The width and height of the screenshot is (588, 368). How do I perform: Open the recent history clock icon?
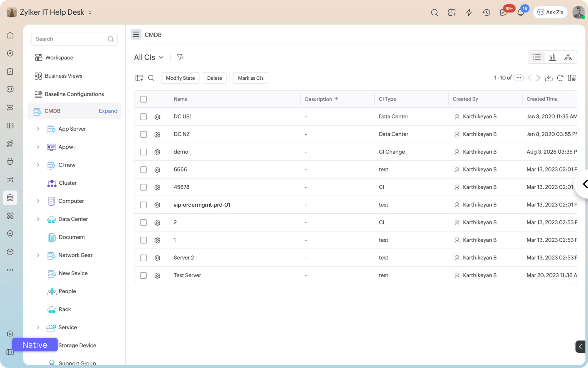[486, 13]
